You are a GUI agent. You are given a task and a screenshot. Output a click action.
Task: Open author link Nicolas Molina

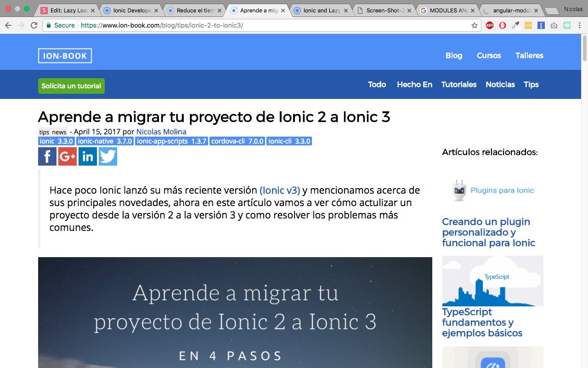point(161,132)
